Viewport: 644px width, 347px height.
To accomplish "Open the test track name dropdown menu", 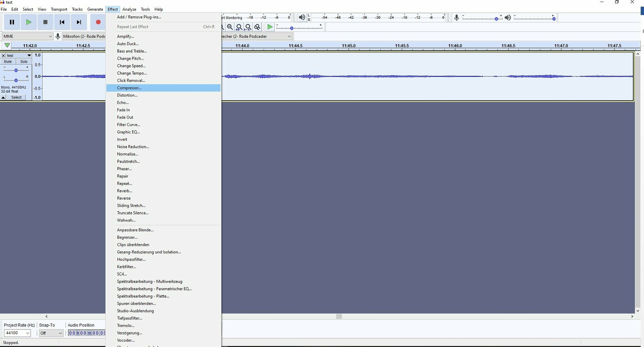I will pos(19,56).
